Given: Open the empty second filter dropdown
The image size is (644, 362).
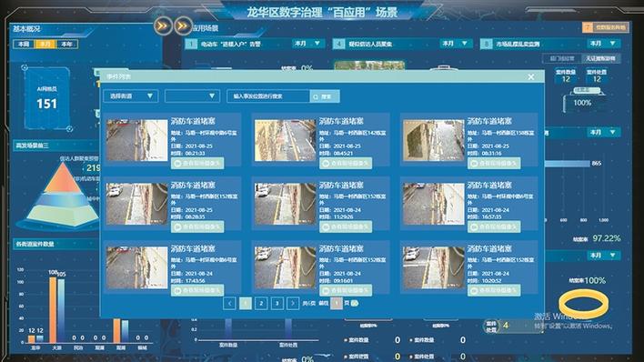Looking at the screenshot, I should coord(192,96).
